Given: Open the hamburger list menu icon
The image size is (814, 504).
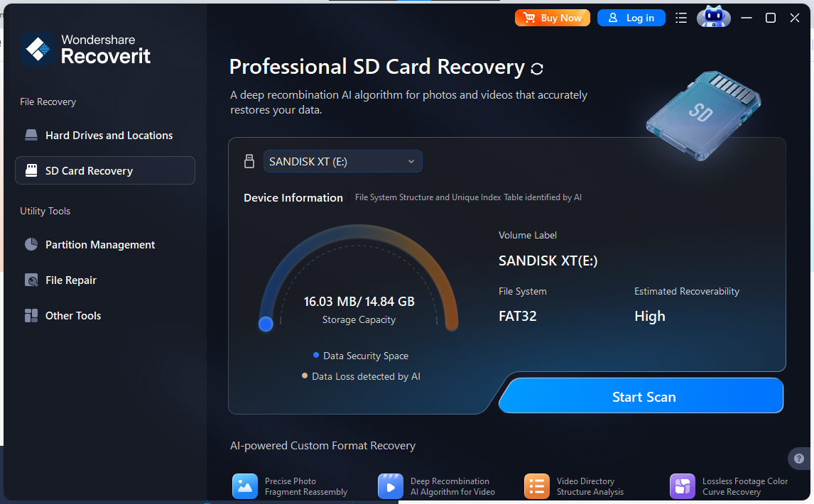Looking at the screenshot, I should tap(681, 18).
